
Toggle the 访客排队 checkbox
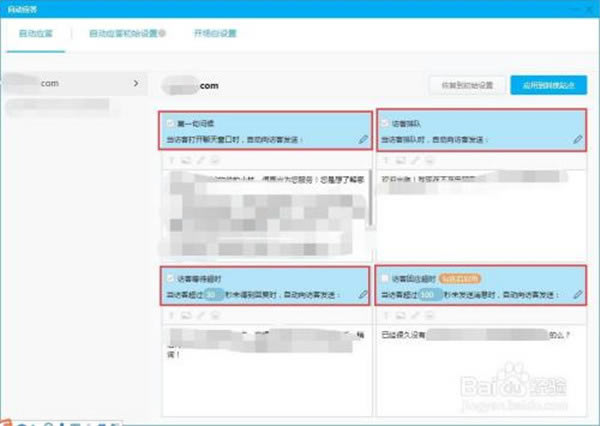385,123
